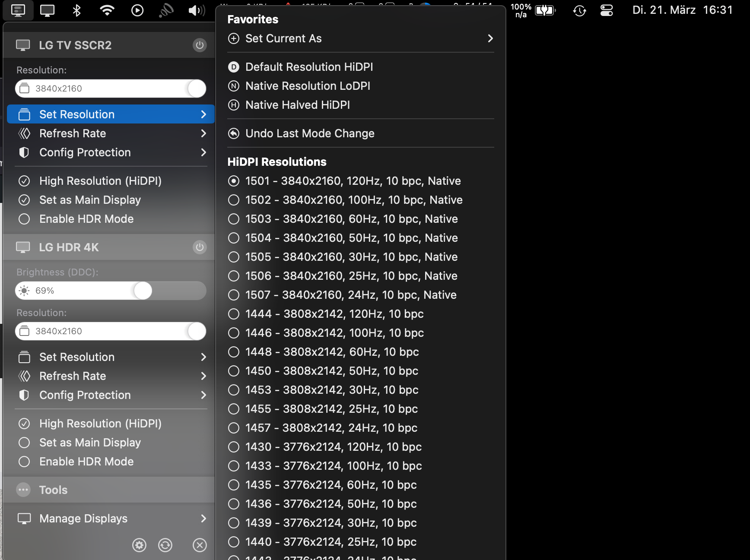Click the quit X circle icon

200,545
